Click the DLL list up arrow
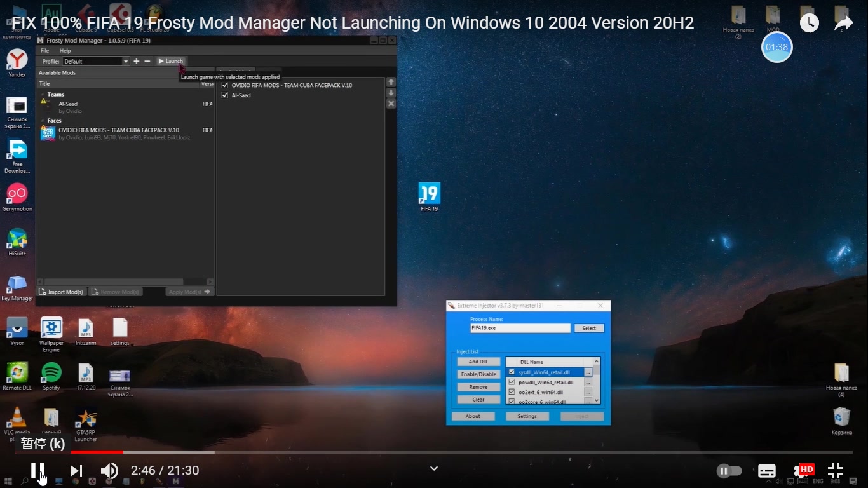 tap(596, 362)
